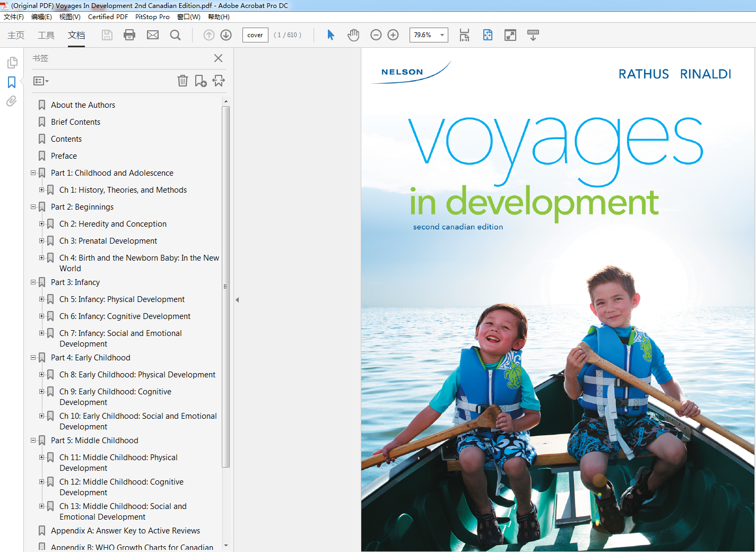
Task: Open Ch 6: Infancy: Cognitive Development bookmark
Action: coord(125,316)
